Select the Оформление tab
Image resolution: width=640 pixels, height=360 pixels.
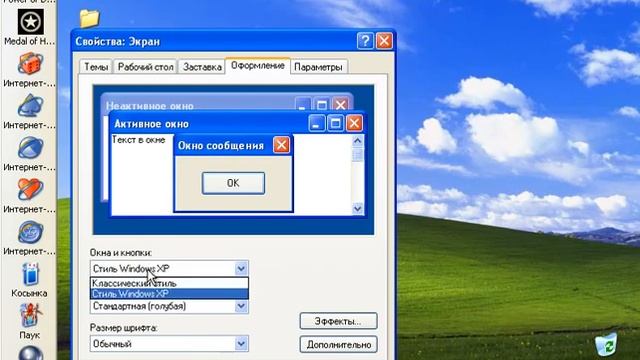(x=258, y=66)
